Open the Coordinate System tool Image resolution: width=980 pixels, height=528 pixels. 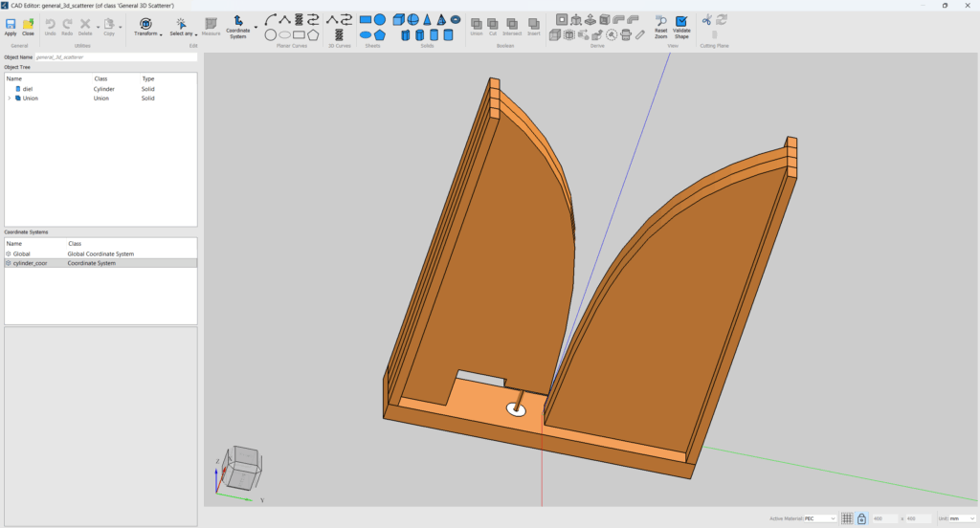click(x=238, y=28)
